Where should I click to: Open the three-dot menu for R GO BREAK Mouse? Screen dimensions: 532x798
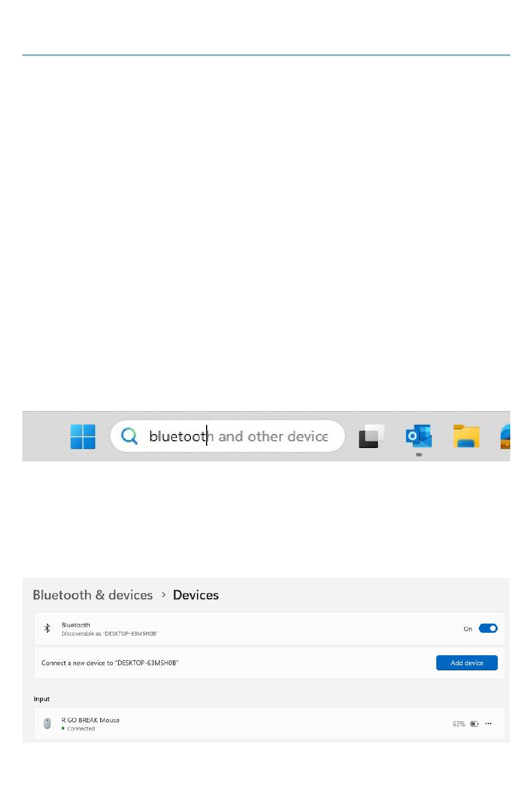(x=488, y=724)
